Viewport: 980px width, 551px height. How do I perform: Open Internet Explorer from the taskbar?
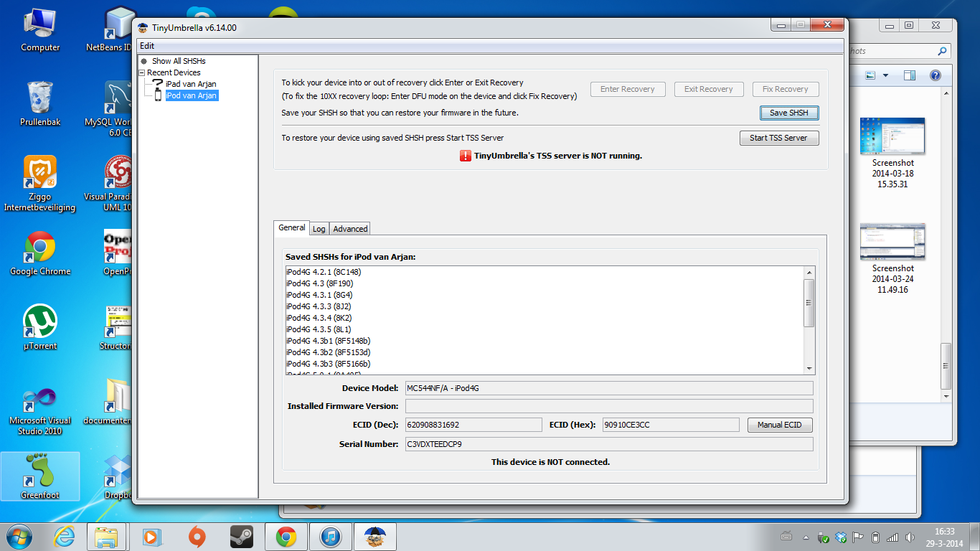coord(65,536)
